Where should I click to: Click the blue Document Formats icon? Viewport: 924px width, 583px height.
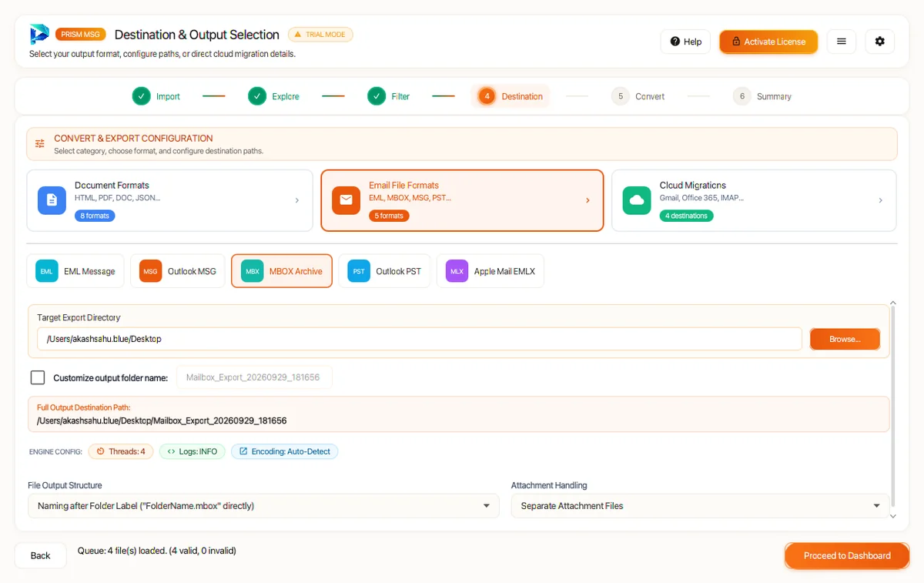click(x=52, y=200)
